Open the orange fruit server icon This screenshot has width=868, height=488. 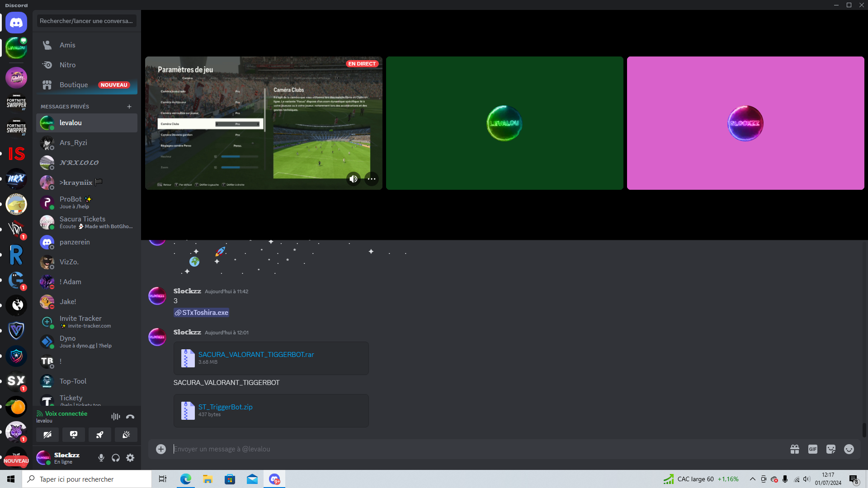[16, 407]
